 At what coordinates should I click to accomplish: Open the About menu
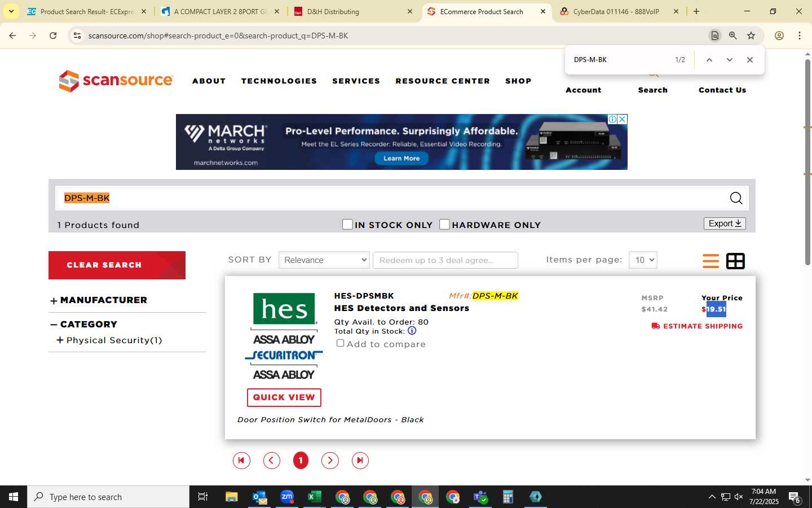coord(209,81)
